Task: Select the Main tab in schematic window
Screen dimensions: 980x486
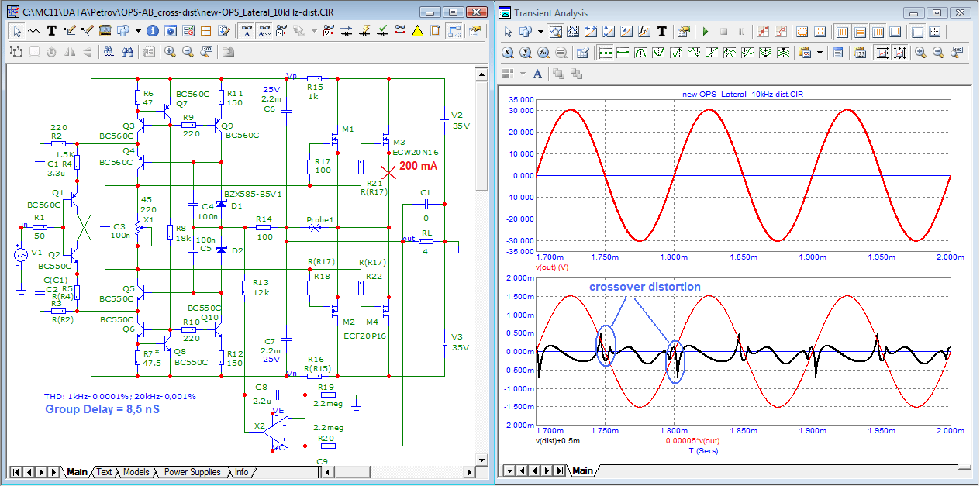Action: [x=77, y=472]
